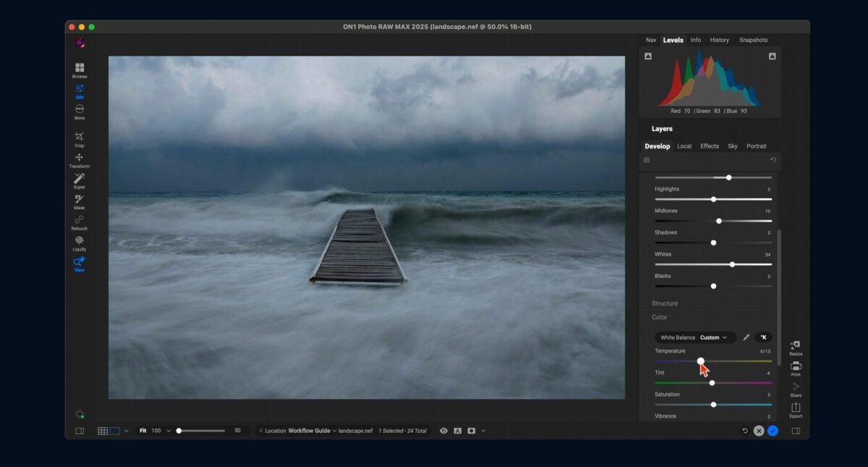Open the Transform tool

[x=80, y=160]
